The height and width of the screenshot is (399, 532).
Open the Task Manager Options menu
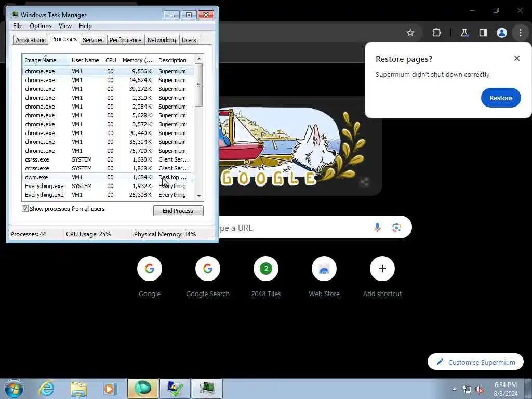tap(41, 26)
